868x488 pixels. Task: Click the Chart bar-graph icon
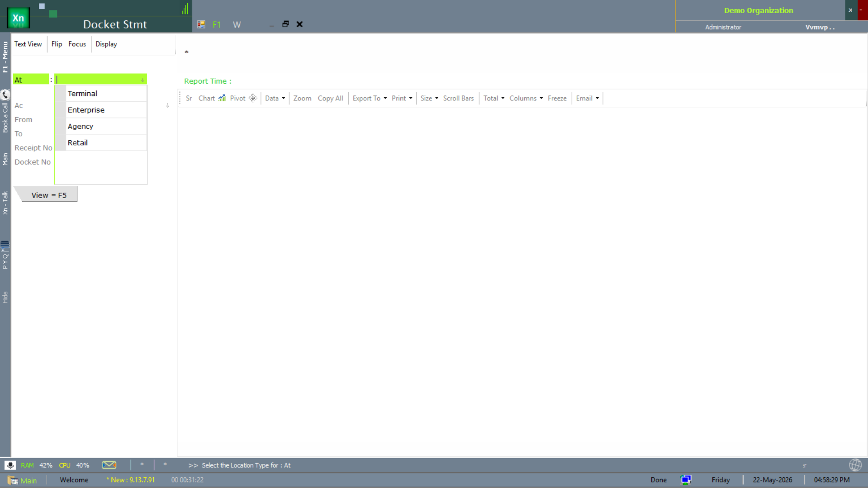(x=222, y=98)
